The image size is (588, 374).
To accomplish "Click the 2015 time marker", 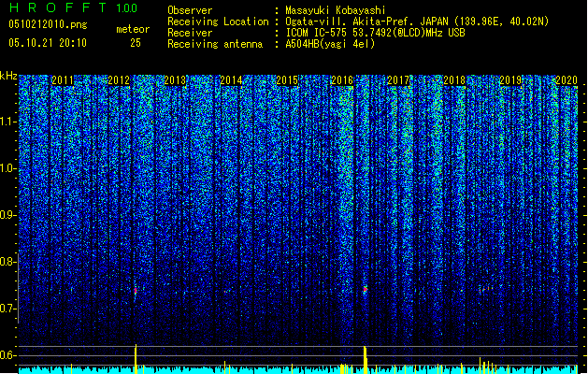I will (x=287, y=80).
